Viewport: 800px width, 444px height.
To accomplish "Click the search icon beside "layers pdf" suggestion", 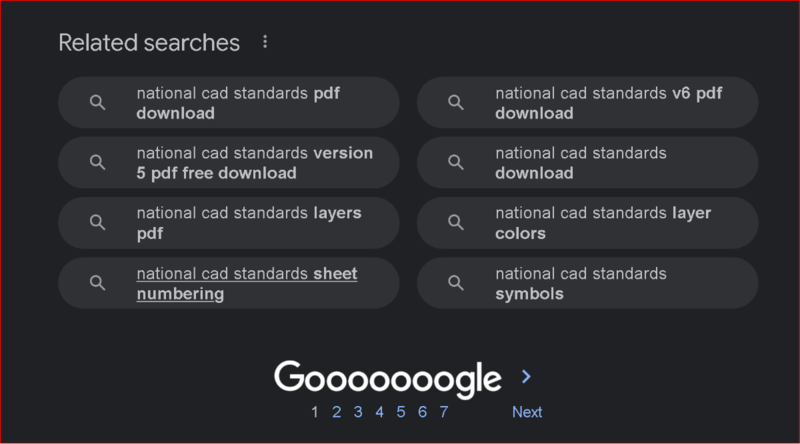I will [97, 223].
